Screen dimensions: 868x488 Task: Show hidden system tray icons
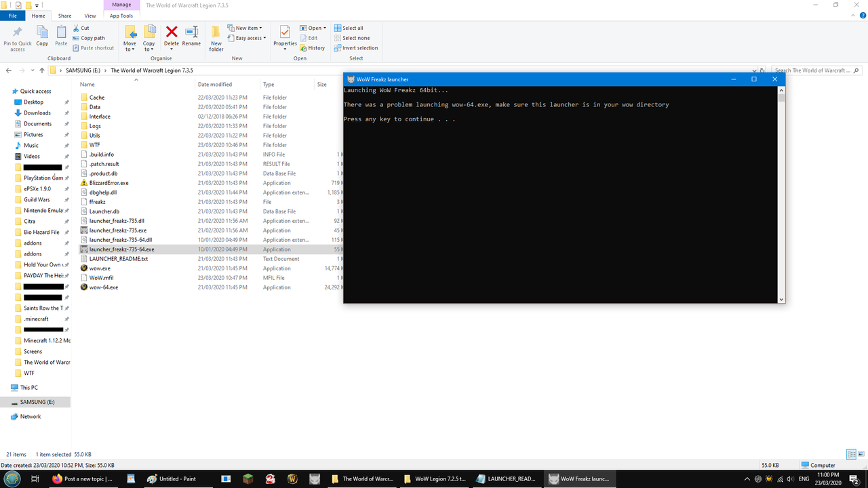[x=747, y=479]
